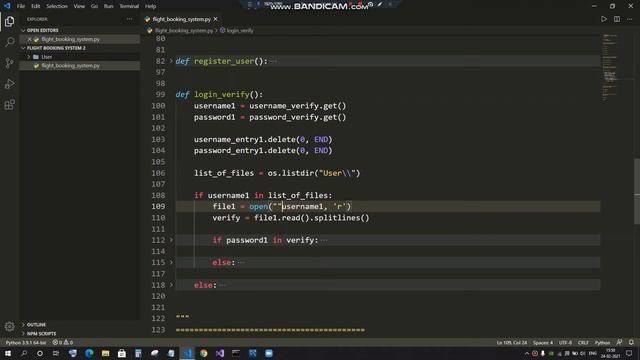Place cursor on line 106 list_of_files code
Image resolution: width=640 pixels, height=360 pixels.
click(277, 173)
